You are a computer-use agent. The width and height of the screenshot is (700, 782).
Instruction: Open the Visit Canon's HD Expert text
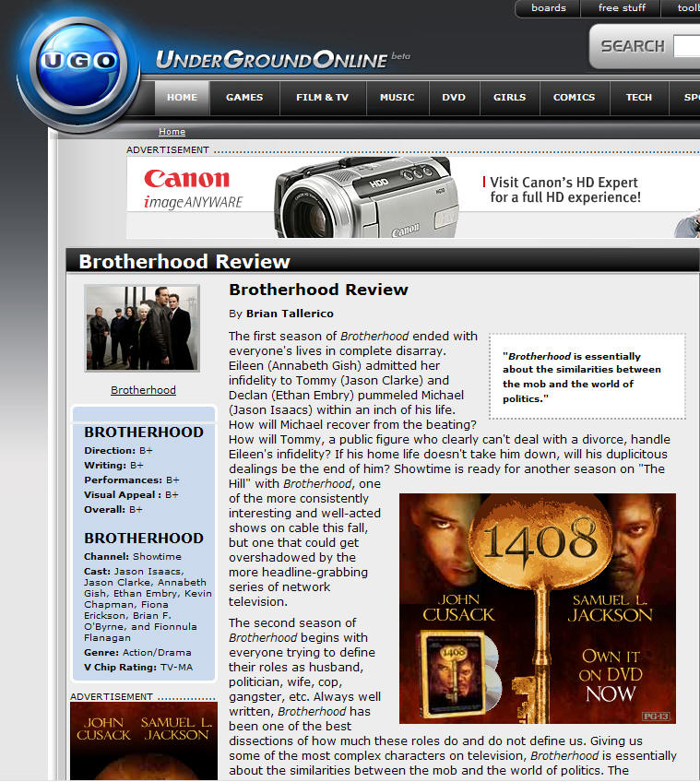(x=565, y=190)
